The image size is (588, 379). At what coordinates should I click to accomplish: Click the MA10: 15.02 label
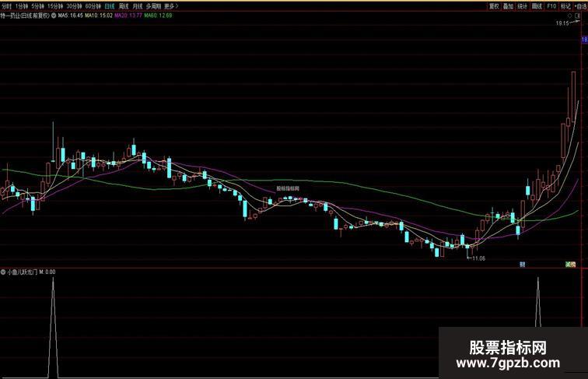coord(99,16)
